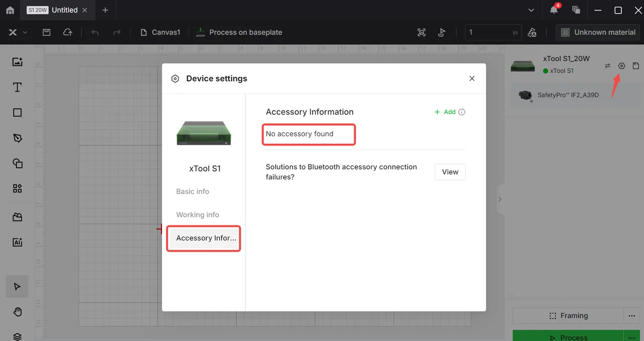Open device settings gear icon
Image resolution: width=644 pixels, height=341 pixels.
pos(622,66)
